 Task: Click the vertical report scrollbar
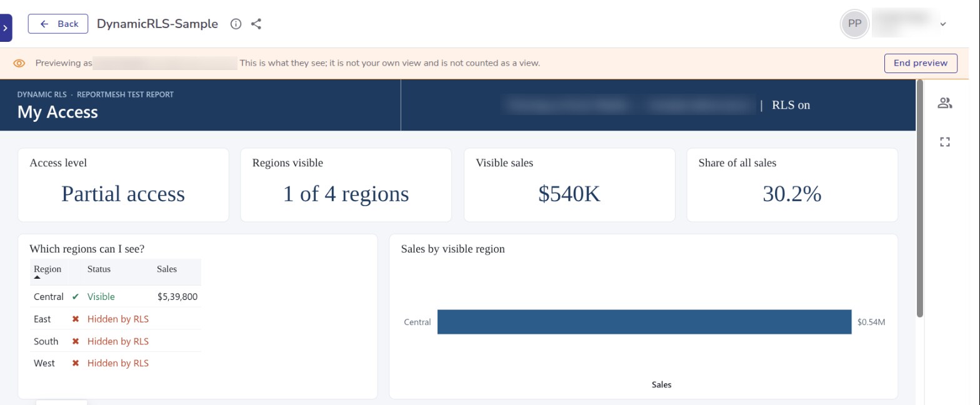(920, 198)
